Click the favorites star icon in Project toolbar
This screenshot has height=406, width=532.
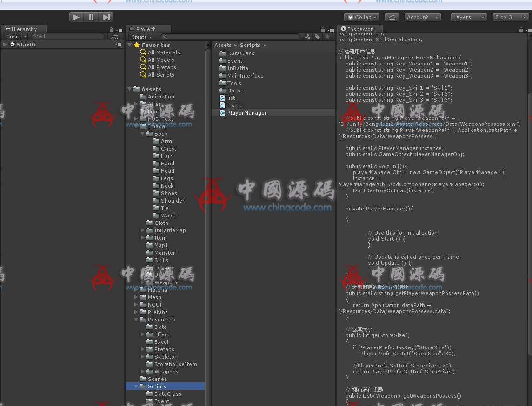[x=327, y=37]
